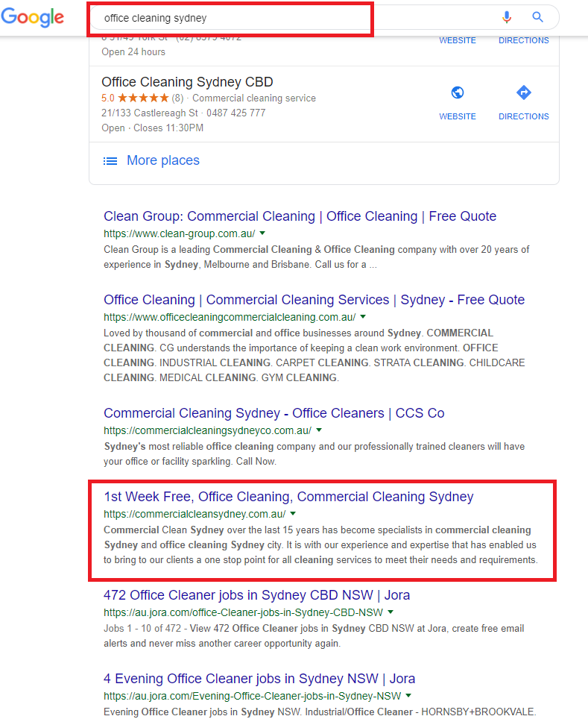Expand dropdown arrow next to clean-group.com.au URL
588x719 pixels.
262,233
